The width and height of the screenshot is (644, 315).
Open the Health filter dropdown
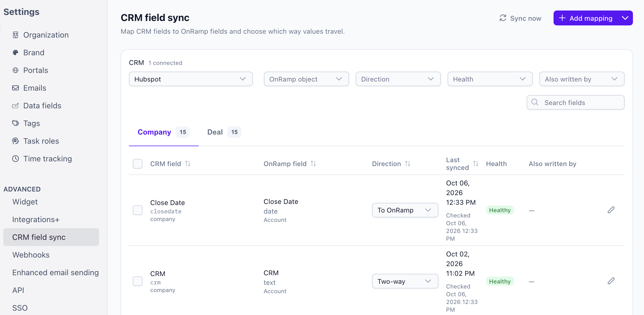click(x=490, y=79)
